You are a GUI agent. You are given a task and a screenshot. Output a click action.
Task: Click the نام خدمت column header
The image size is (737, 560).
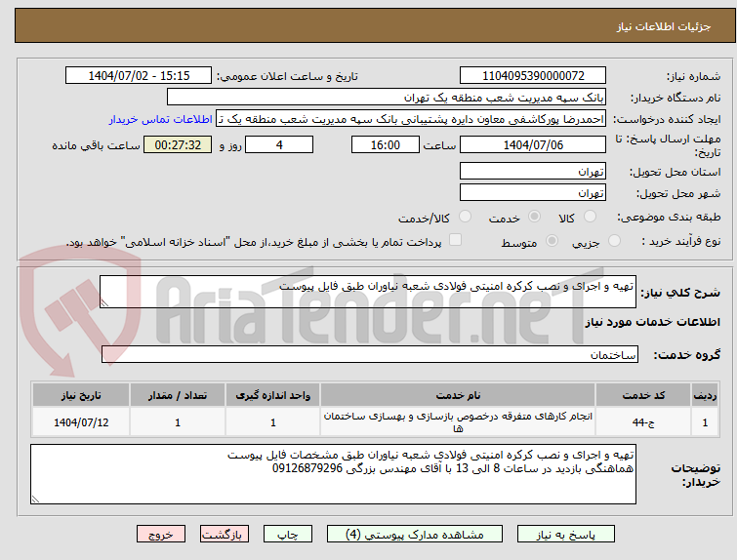click(x=458, y=395)
